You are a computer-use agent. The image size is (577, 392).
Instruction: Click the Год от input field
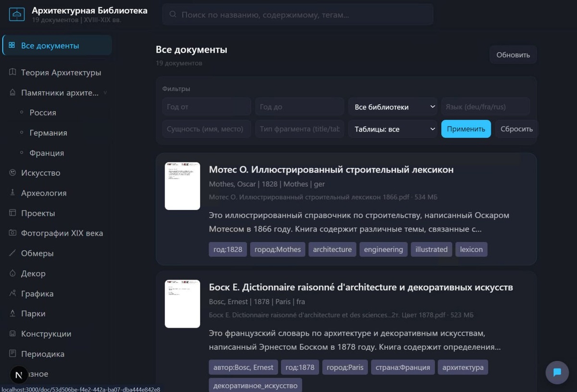[x=206, y=107]
